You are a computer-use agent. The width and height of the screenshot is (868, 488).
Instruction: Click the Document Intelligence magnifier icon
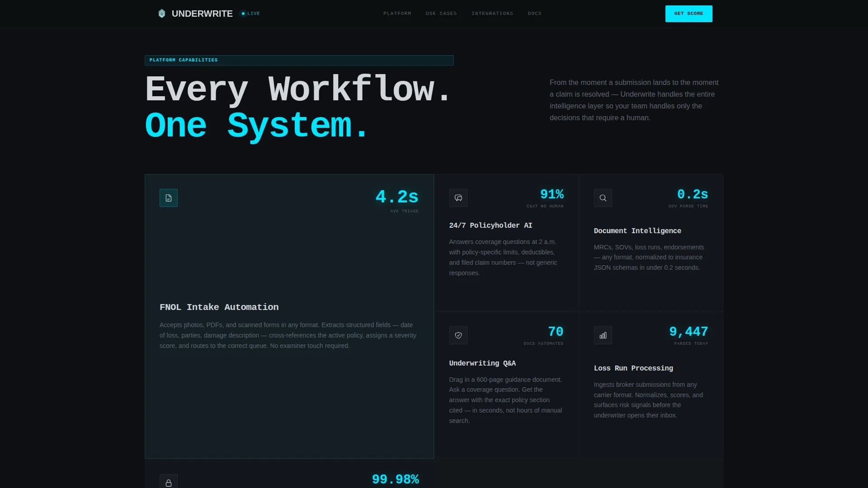coord(603,198)
